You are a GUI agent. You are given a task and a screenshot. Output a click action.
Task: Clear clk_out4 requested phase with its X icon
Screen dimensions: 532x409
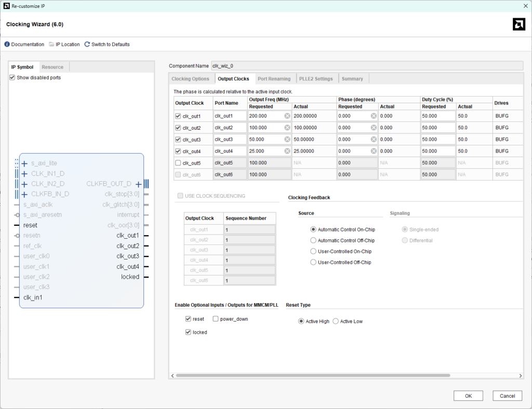click(374, 151)
